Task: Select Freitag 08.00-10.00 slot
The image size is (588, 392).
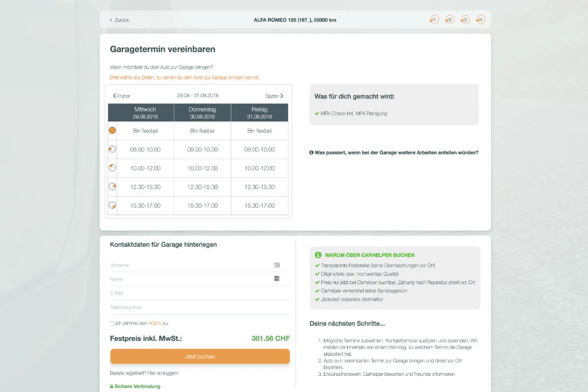Action: click(x=260, y=149)
